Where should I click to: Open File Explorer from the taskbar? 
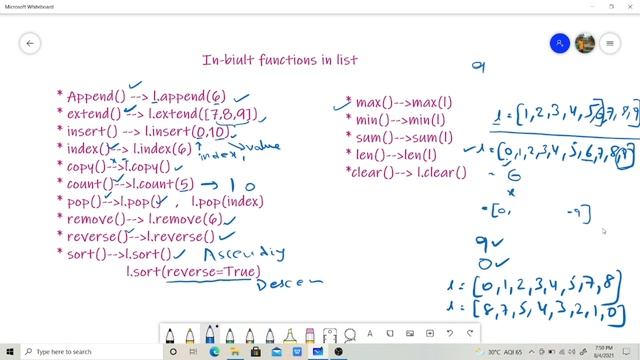click(x=235, y=351)
